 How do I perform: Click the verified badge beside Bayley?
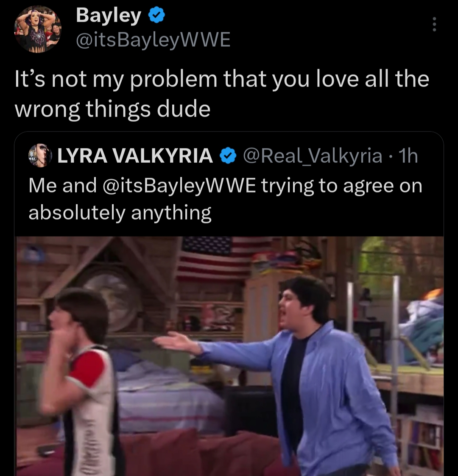(156, 16)
